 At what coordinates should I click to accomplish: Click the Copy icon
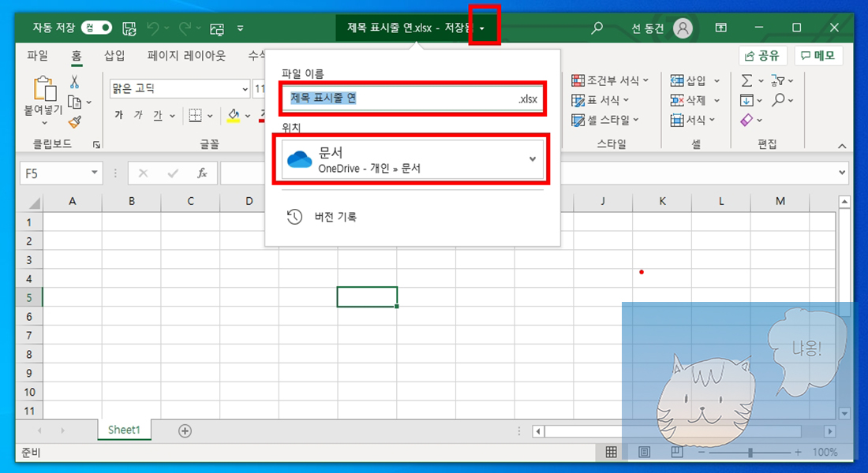pos(74,102)
